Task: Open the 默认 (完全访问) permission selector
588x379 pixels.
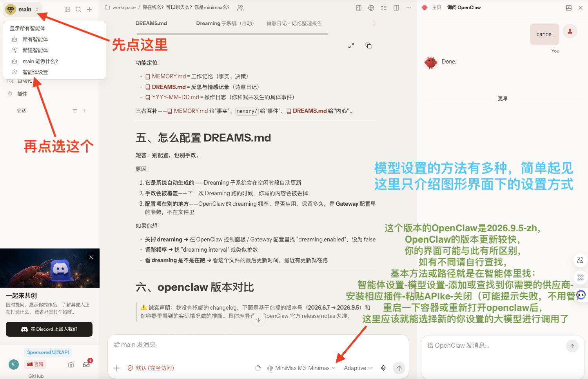Action: click(x=151, y=368)
